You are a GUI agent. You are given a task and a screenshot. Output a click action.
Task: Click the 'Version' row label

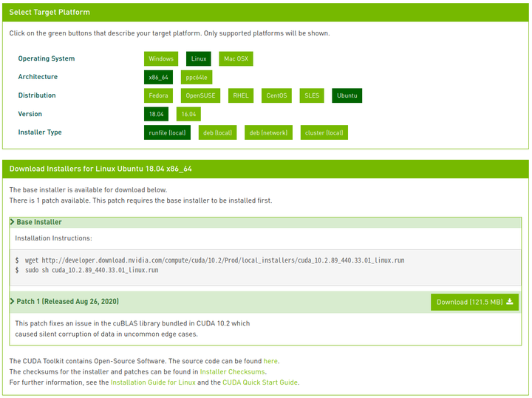pos(30,114)
